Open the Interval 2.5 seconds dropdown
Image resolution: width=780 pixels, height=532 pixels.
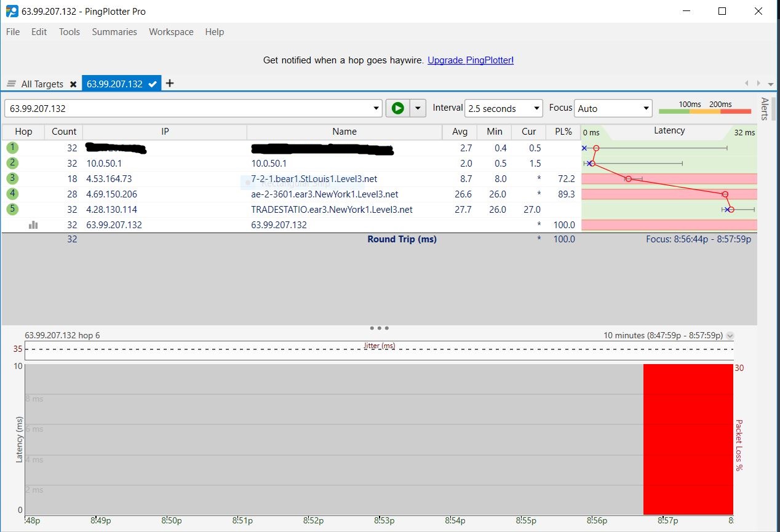pos(503,108)
